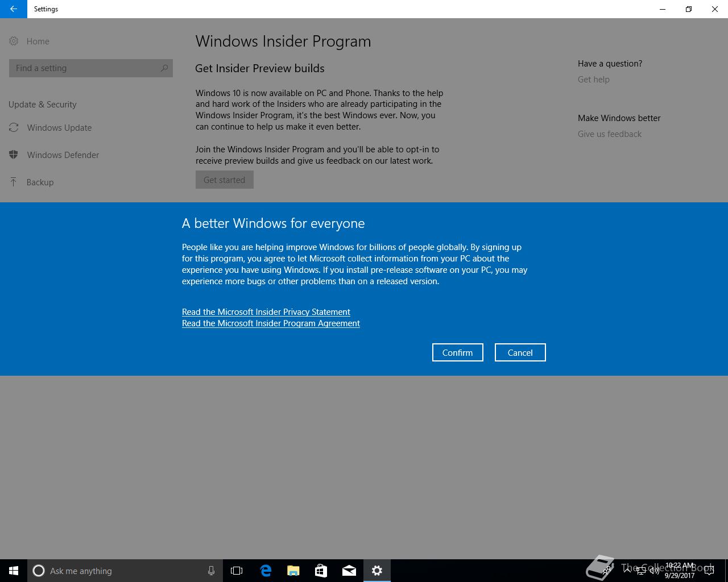Open the People icon in the tray
Image resolution: width=728 pixels, height=582 pixels.
(x=607, y=571)
